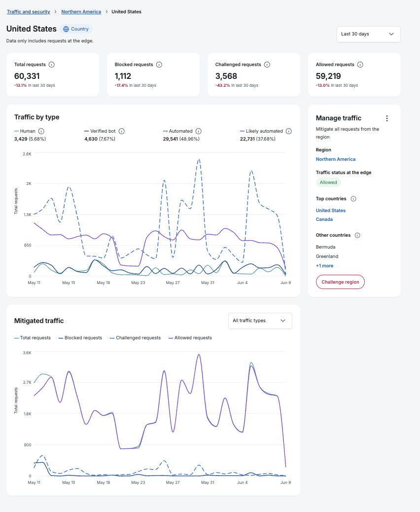Toggle the Human series in Traffic chart
The width and height of the screenshot is (420, 512).
coord(25,131)
